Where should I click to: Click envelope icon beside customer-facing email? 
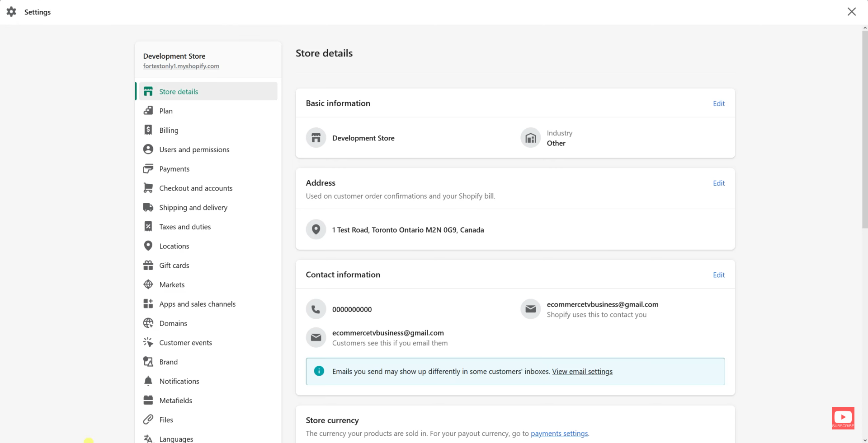pos(316,337)
